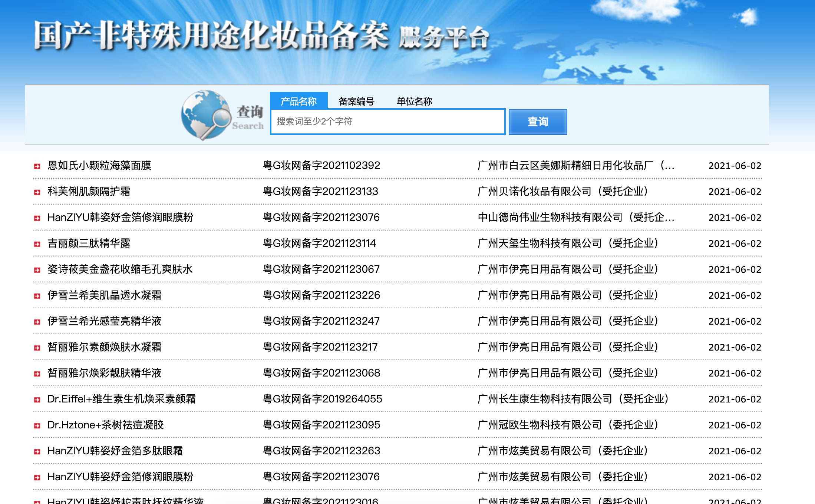815x504 pixels.
Task: Click filing number 粤G妆网备字2021123263
Action: pyautogui.click(x=321, y=451)
